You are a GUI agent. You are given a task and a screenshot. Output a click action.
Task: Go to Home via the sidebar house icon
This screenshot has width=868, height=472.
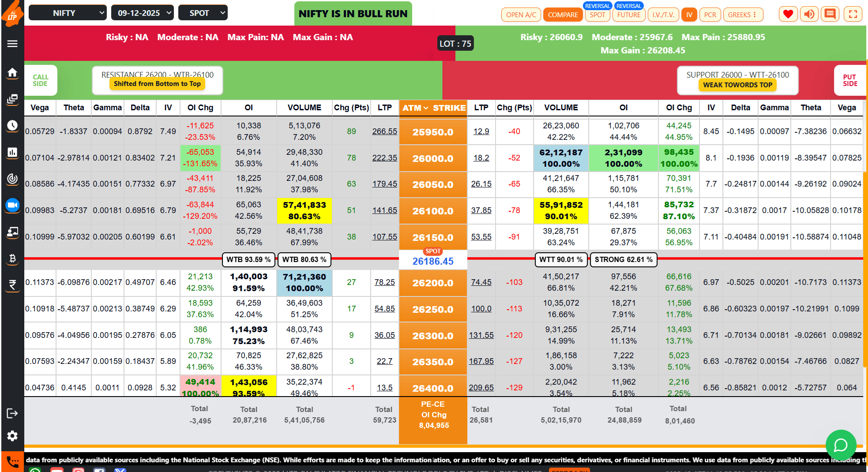click(x=12, y=72)
